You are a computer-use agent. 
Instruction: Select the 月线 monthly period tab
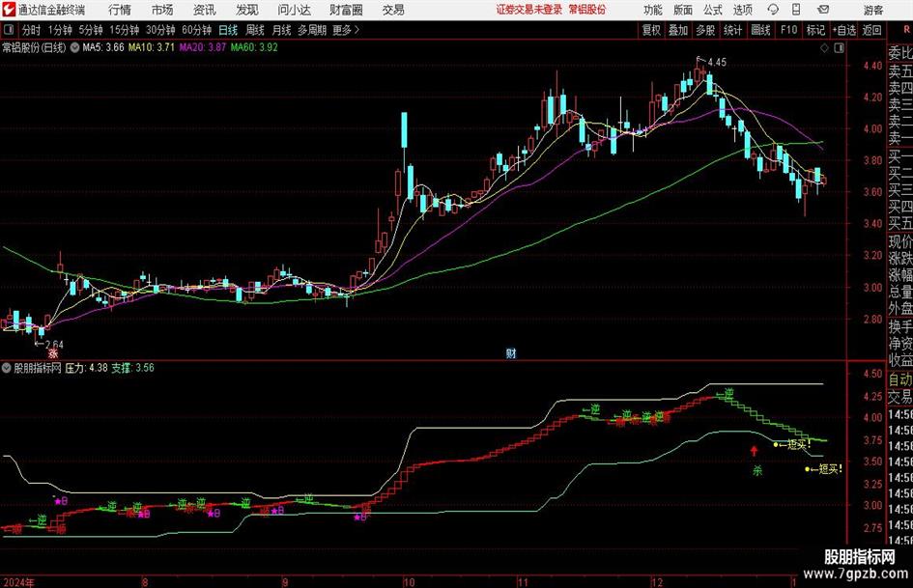click(x=282, y=30)
